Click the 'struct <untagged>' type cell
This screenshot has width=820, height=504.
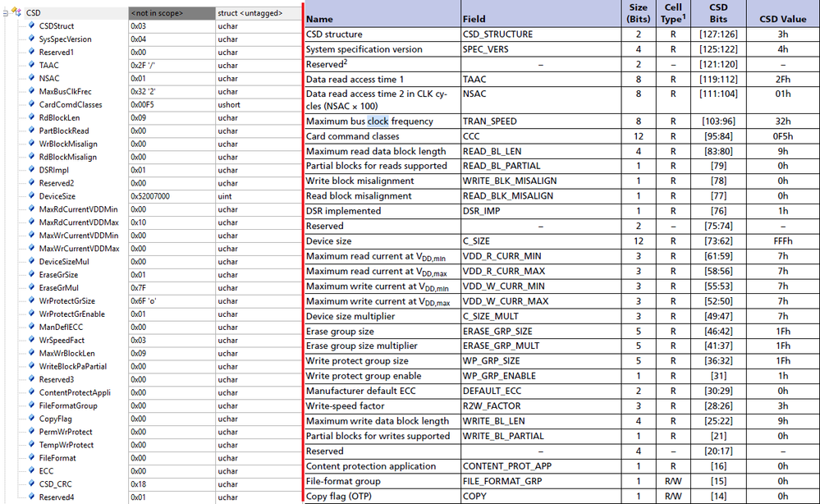click(x=259, y=13)
